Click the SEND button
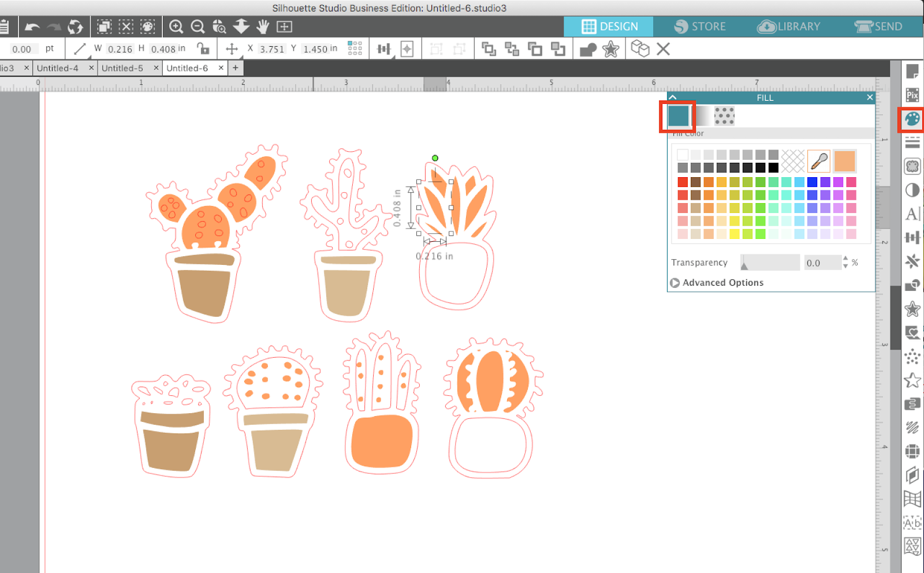This screenshot has width=924, height=573. [x=880, y=26]
